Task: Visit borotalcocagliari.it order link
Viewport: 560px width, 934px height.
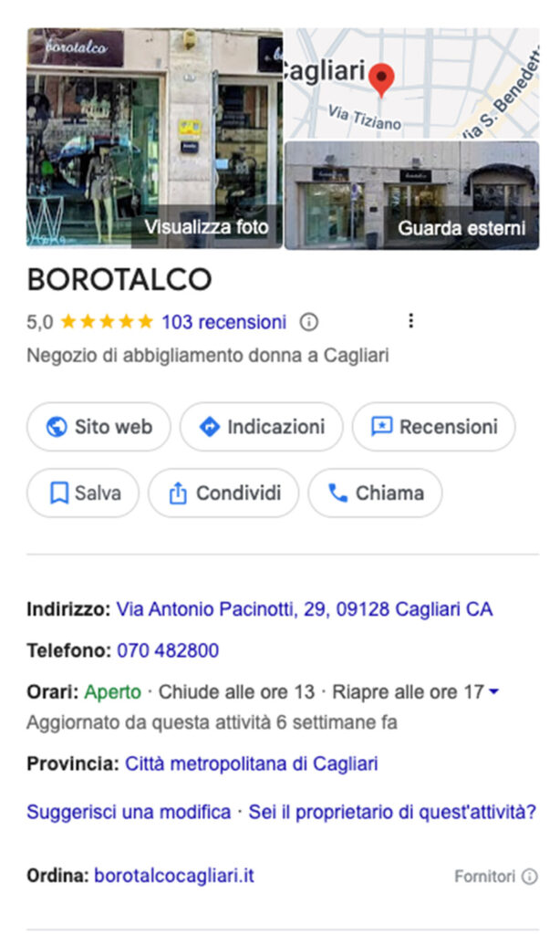Action: pyautogui.click(x=173, y=877)
